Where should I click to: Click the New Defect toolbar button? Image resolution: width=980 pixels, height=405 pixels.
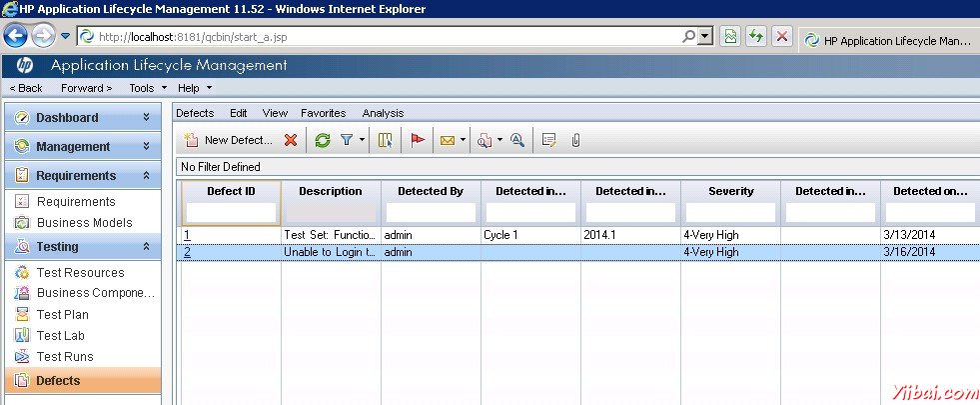tap(229, 140)
